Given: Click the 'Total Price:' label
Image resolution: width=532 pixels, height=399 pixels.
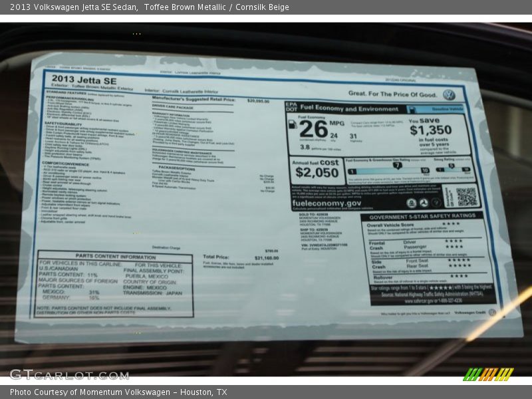Looking at the screenshot, I should click(216, 257).
